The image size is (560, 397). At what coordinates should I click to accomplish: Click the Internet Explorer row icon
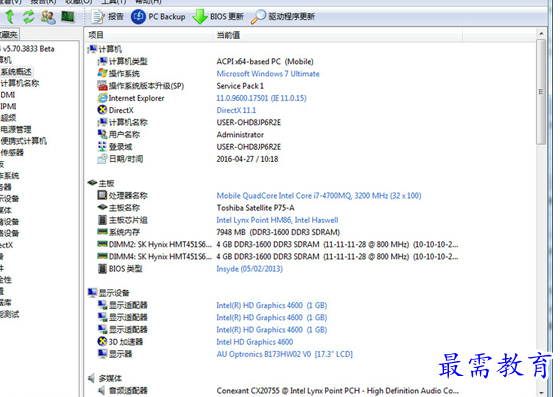point(102,98)
